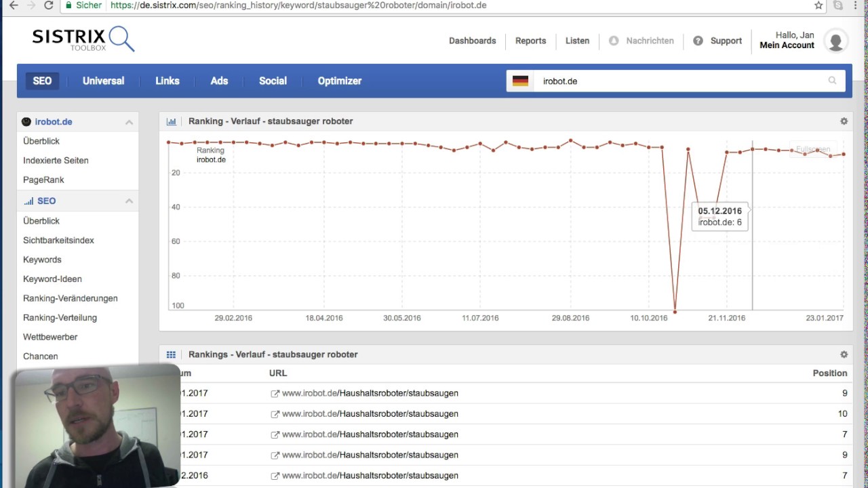Click the bar chart icon beside Ranking - Verlauf
This screenshot has height=488, width=868.
[172, 121]
